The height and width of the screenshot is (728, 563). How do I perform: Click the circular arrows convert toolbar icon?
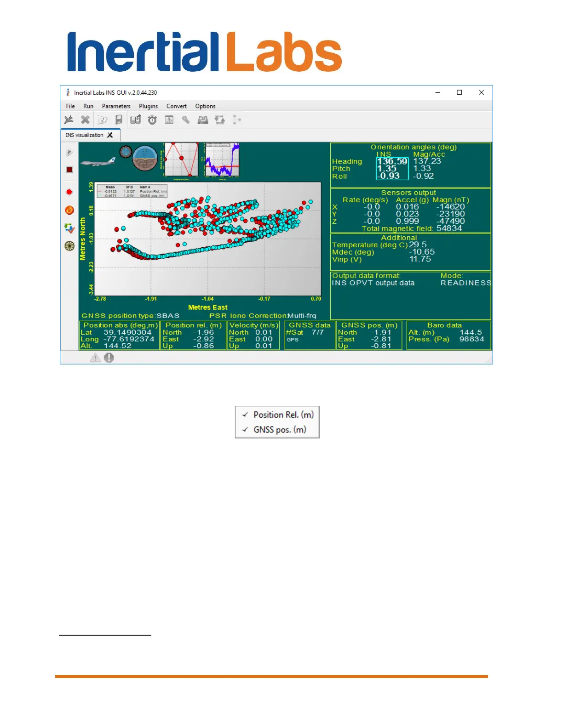[220, 120]
